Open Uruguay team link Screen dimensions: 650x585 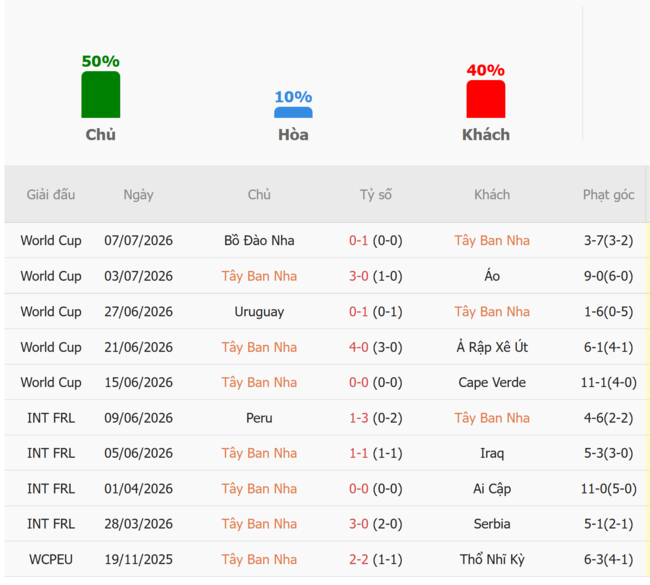(259, 312)
